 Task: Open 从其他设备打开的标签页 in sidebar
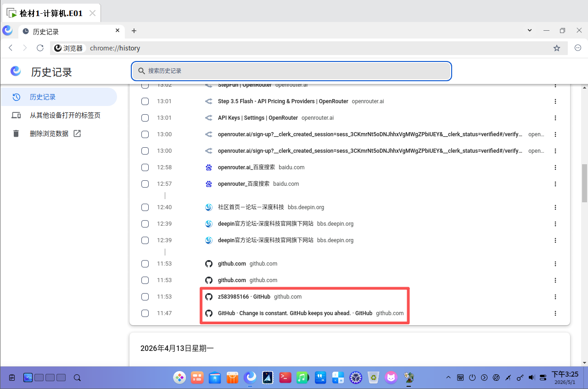point(58,116)
